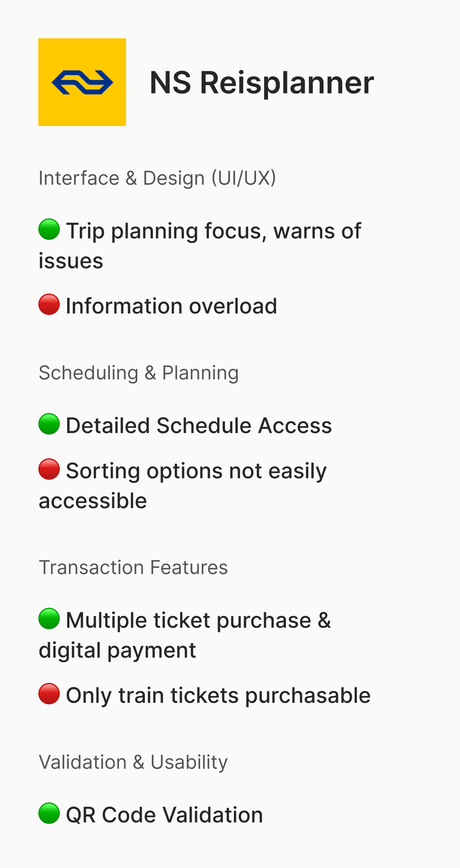Click the green dot beside Trip planning focus
This screenshot has height=868, width=460.
49,229
